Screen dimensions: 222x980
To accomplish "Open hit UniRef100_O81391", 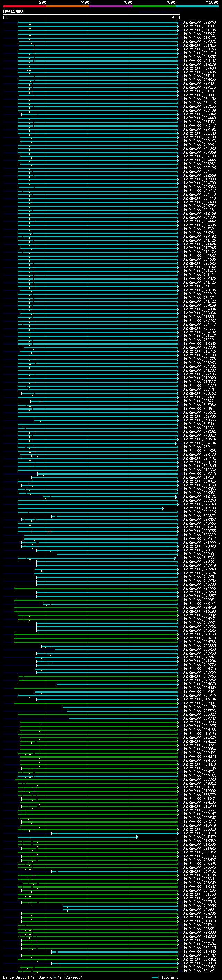I will 199,26.
